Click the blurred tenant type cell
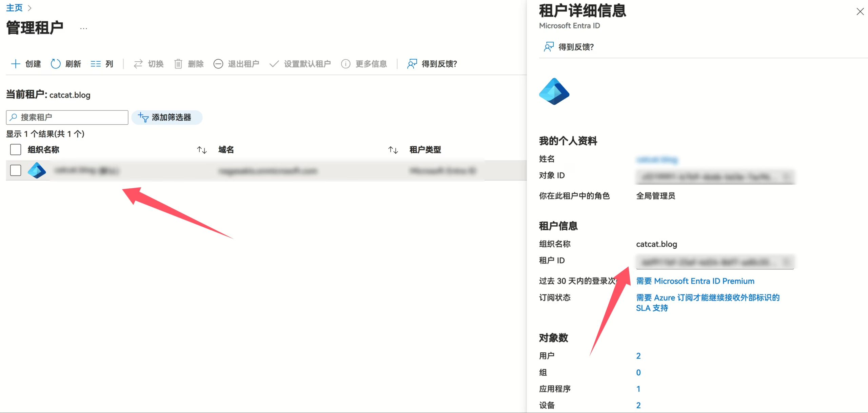This screenshot has height=413, width=868. [x=443, y=170]
